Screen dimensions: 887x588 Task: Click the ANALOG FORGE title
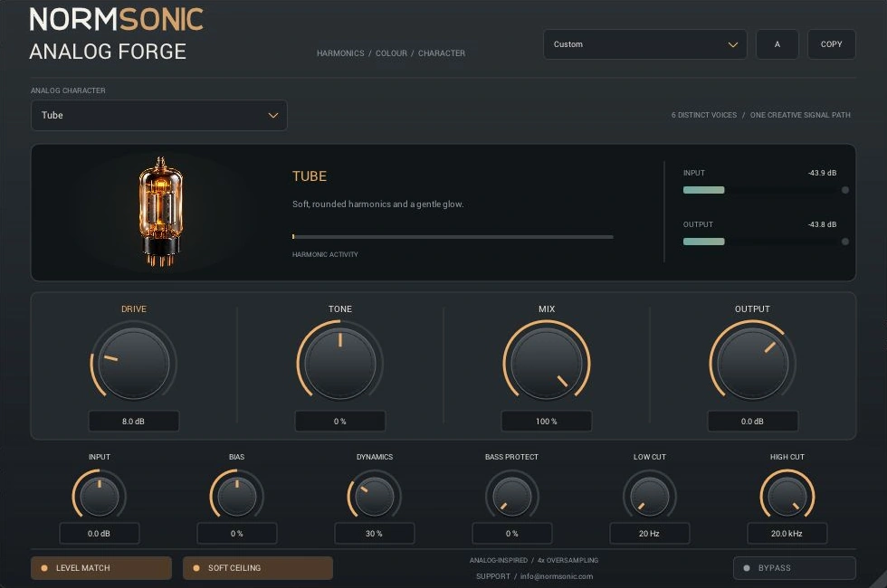click(108, 52)
